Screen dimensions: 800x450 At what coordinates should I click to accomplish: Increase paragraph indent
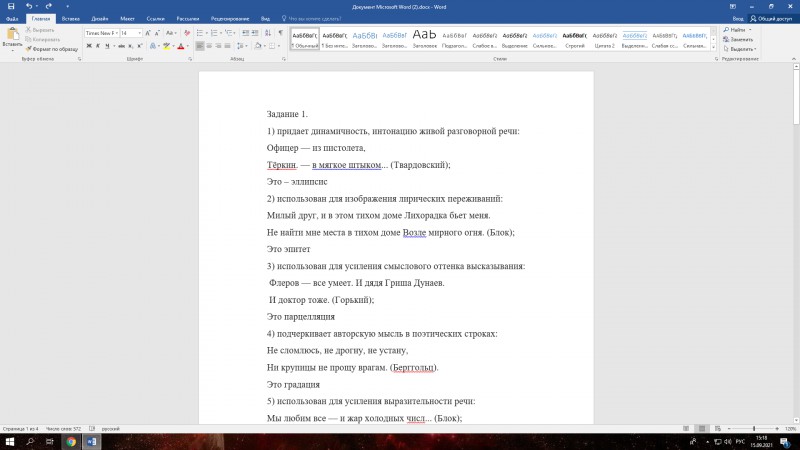coord(255,33)
